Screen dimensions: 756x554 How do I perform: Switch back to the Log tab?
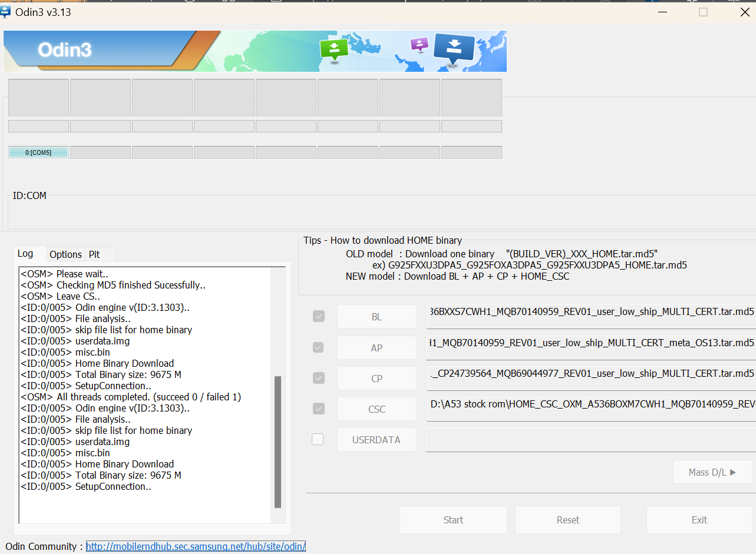click(x=24, y=253)
